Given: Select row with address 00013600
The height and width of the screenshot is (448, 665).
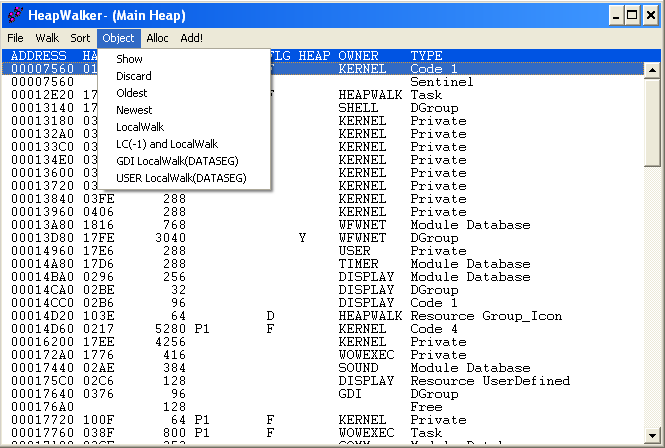Looking at the screenshot, I should [x=323, y=173].
